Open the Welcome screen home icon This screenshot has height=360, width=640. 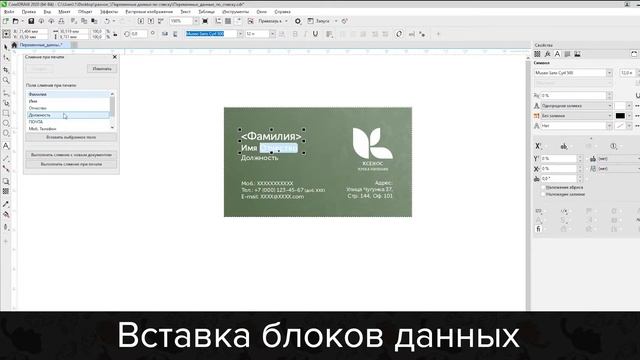click(14, 45)
